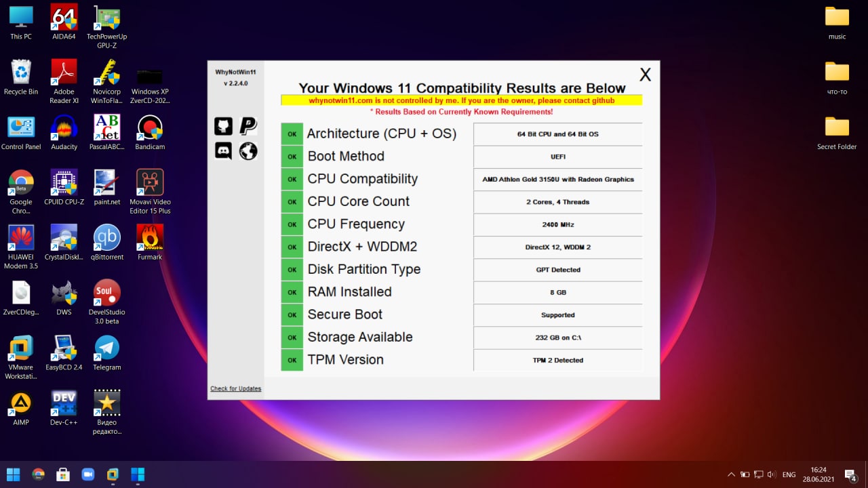Close the WhyNotWin11 window with the X
This screenshot has height=488, width=868.
pos(645,75)
